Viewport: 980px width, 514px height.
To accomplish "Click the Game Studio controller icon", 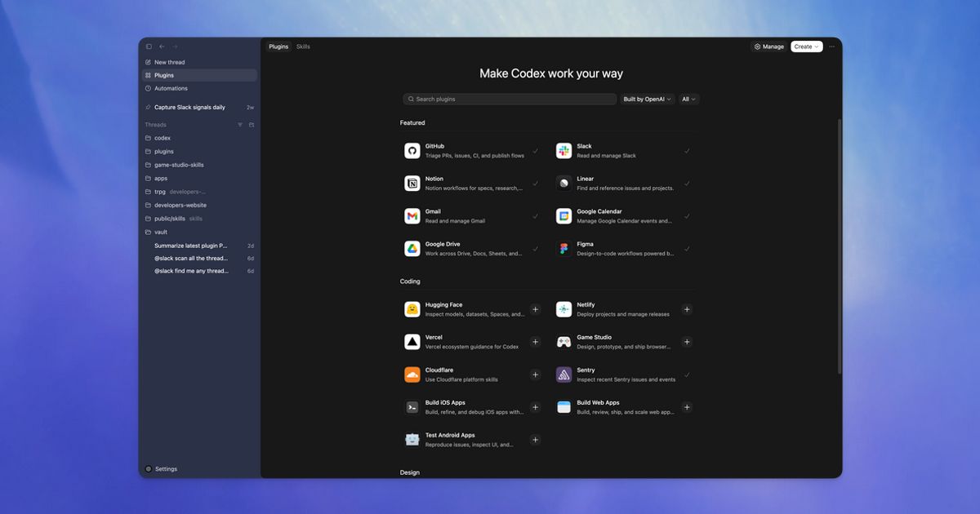I will click(x=564, y=342).
